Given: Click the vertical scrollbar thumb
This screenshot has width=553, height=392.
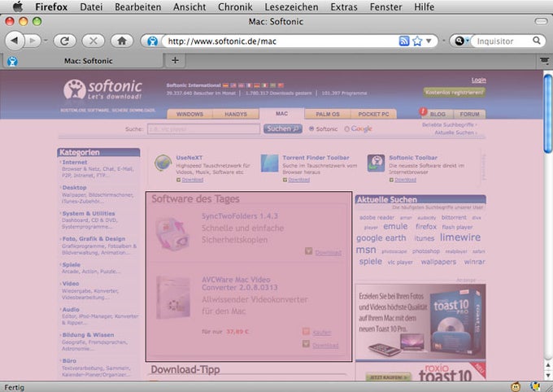Looking at the screenshot, I should point(547,113).
